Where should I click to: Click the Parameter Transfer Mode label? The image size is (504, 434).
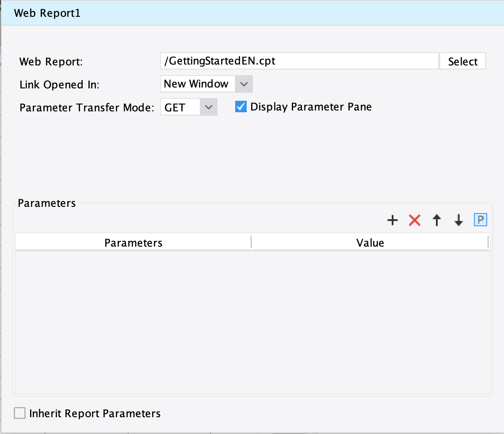(87, 108)
